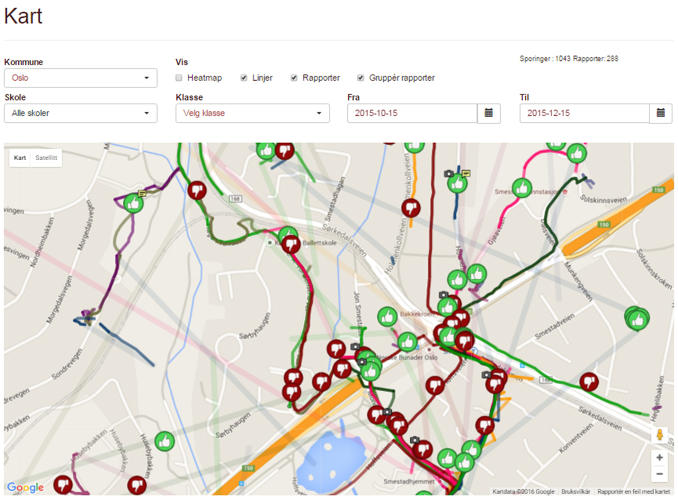The image size is (678, 500).
Task: Toggle the Gruppér rapporter checkbox
Action: click(360, 78)
